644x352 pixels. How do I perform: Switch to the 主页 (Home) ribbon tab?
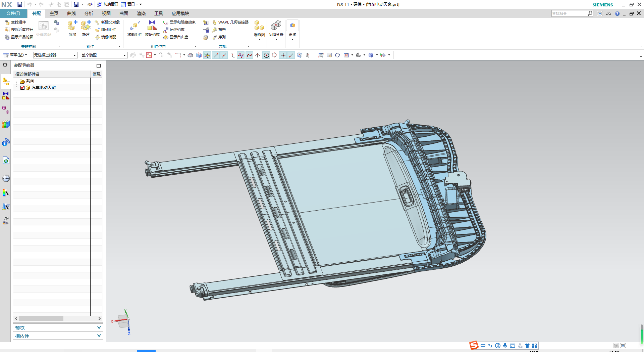click(54, 13)
